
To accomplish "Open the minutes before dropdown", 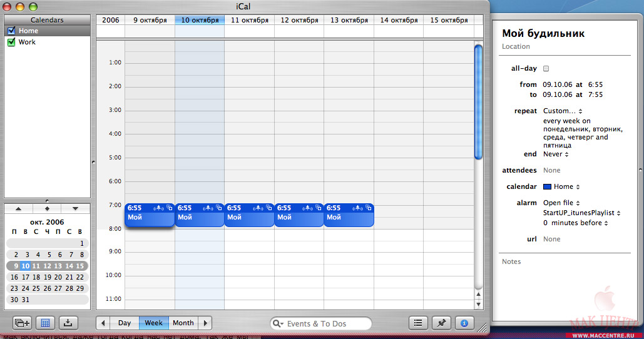I will [x=580, y=223].
